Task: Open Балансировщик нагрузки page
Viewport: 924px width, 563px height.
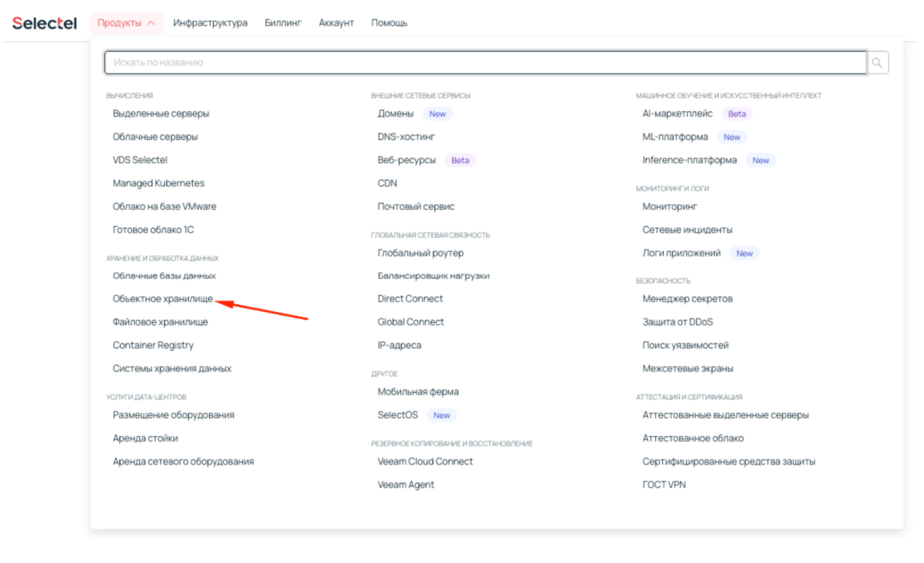Action: coord(433,276)
